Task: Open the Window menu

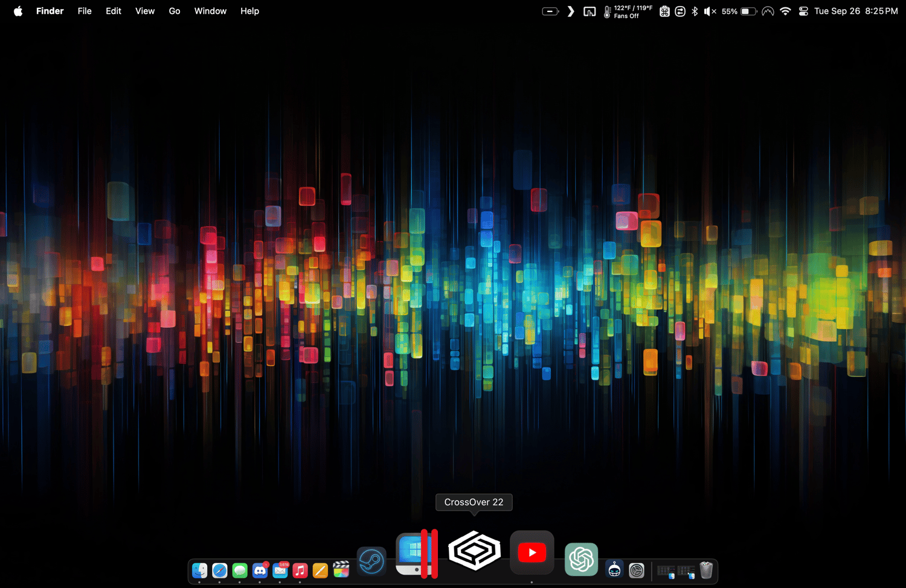Action: [x=210, y=11]
